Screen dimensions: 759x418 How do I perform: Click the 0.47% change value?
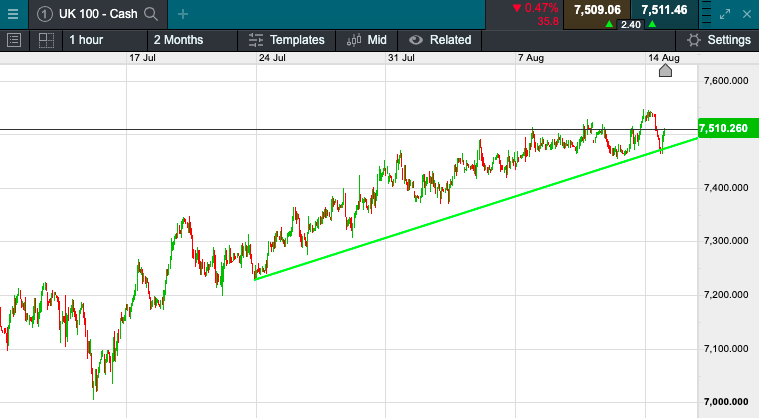(541, 8)
